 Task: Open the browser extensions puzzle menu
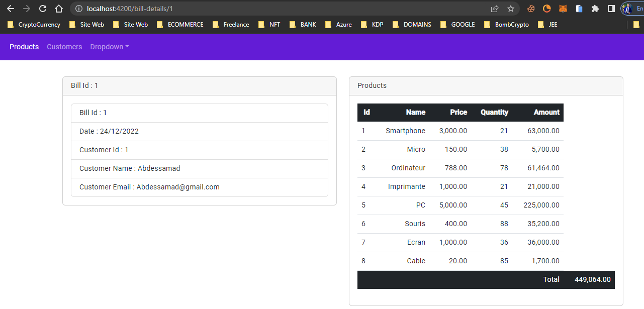pos(595,9)
